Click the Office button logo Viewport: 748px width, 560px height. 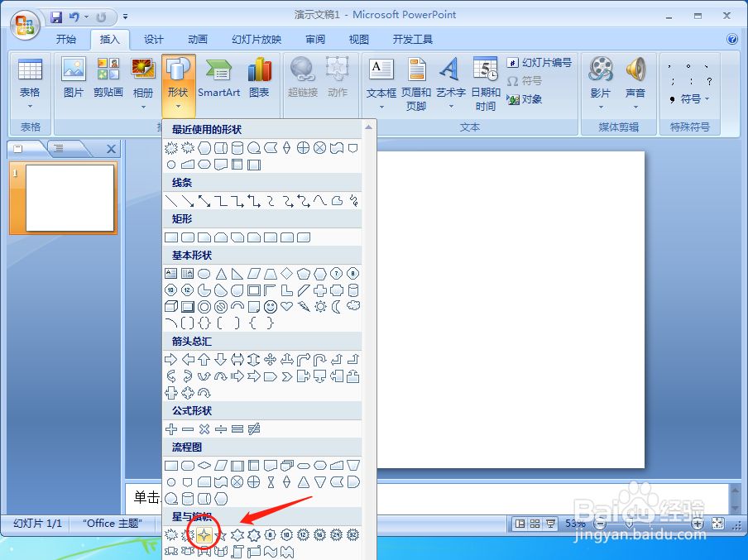click(x=25, y=25)
